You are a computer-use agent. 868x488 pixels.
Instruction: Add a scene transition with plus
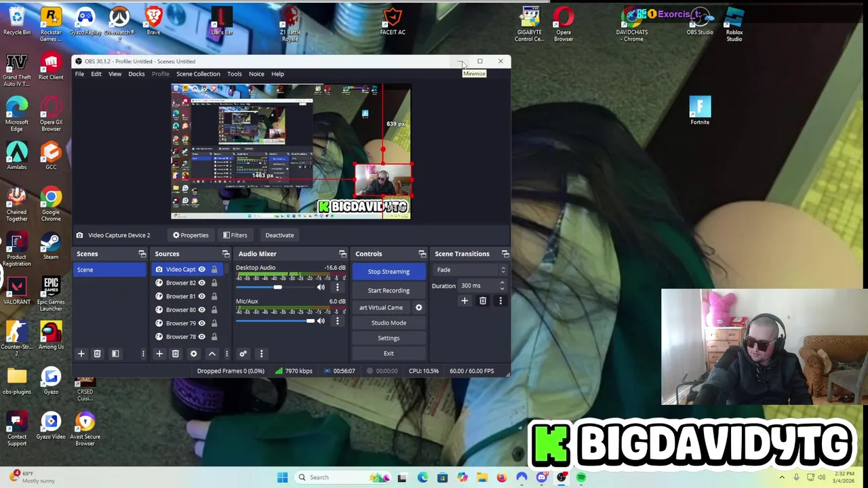465,301
